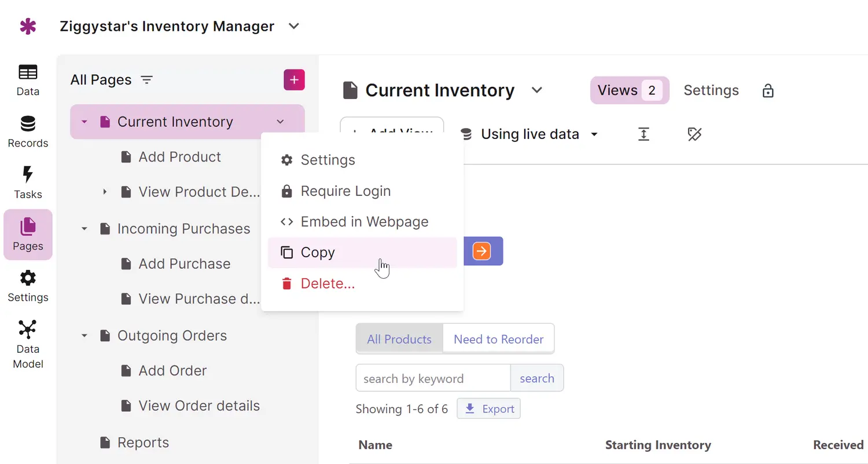This screenshot has height=464, width=868.
Task: Click the collapse height icon in toolbar
Action: (x=643, y=134)
